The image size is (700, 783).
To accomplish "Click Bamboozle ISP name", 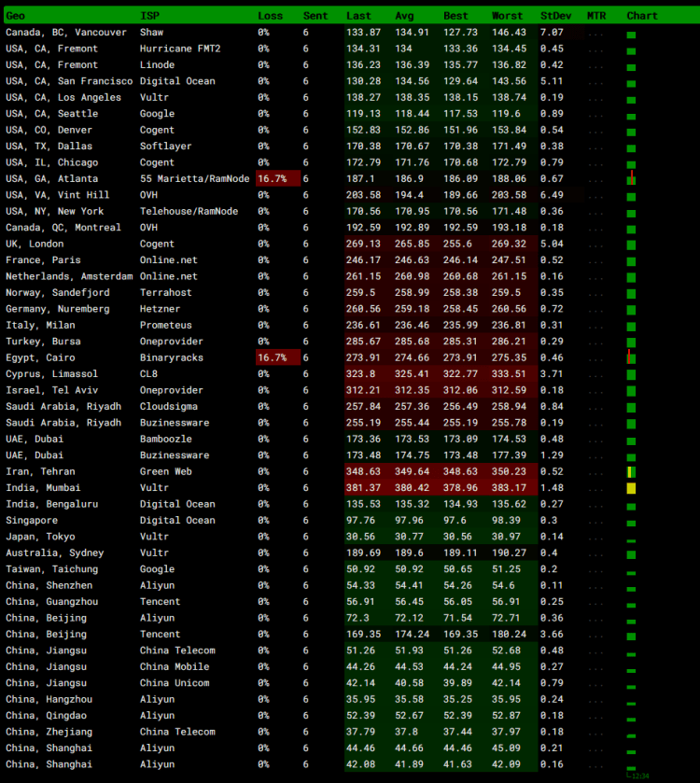I will pos(166,439).
